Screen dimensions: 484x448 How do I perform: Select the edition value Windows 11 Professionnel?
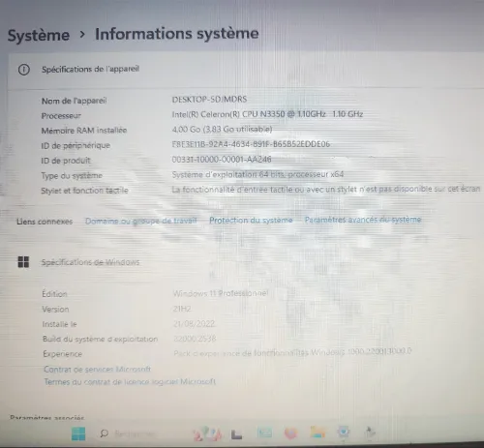click(221, 293)
